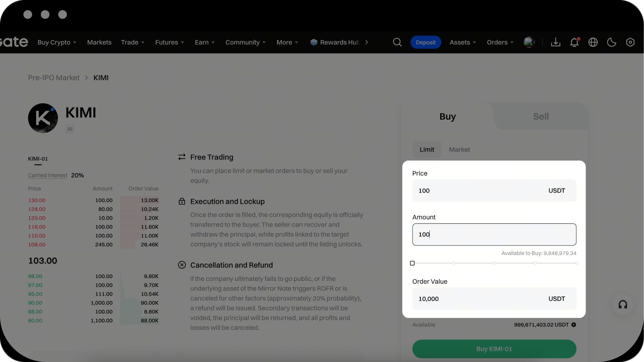Click the Available to Buy amount
Image resolution: width=644 pixels, height=362 pixels.
pos(539,253)
